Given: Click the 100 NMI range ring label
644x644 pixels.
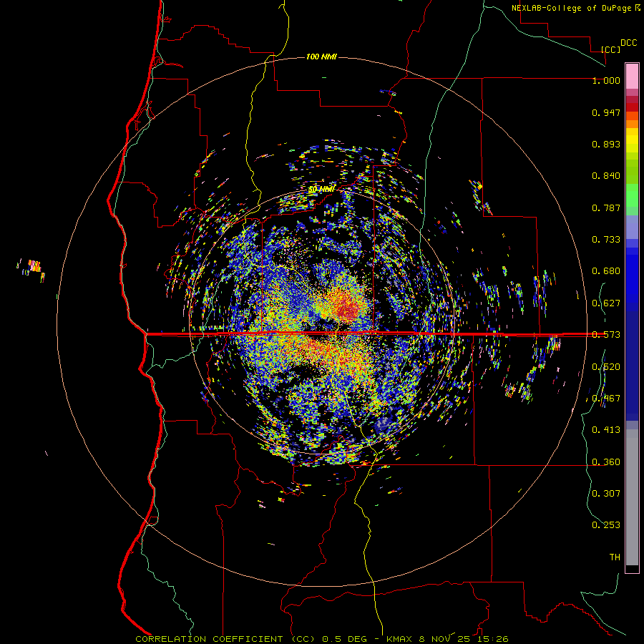Looking at the screenshot, I should pos(321,57).
